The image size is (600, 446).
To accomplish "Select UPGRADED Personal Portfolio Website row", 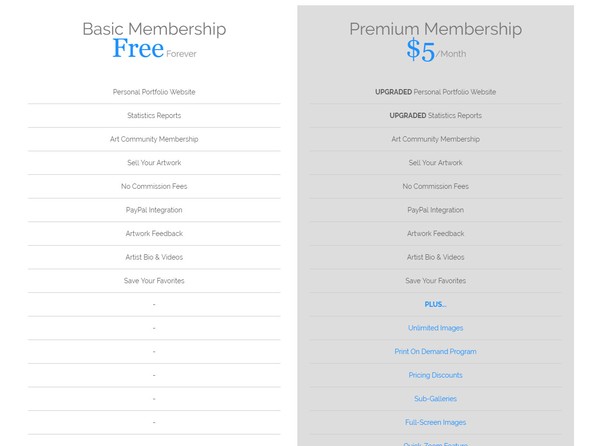I will (435, 92).
